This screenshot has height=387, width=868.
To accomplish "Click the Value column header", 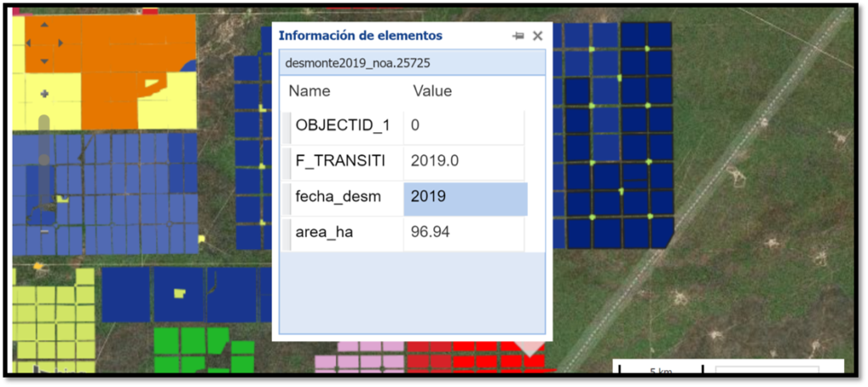I will tap(432, 91).
